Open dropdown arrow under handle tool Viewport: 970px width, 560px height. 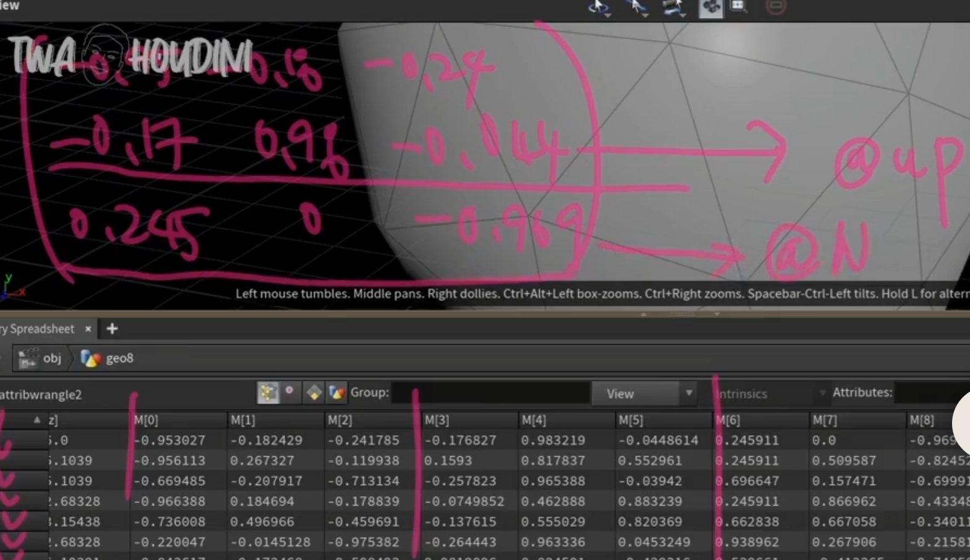tap(683, 15)
